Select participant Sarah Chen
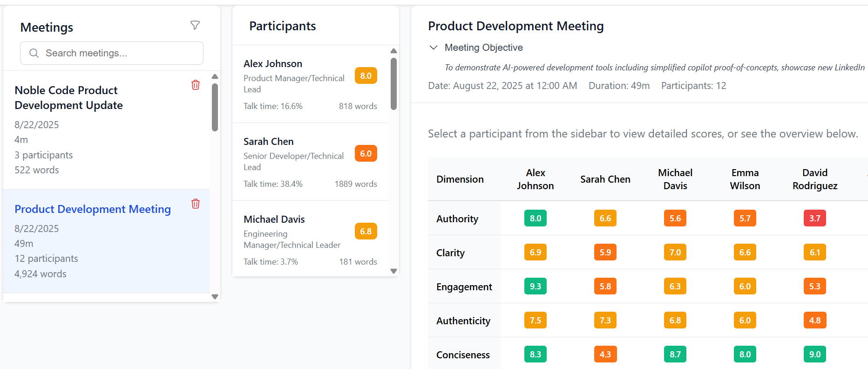Screen dimensions: 868x369 (x=269, y=142)
